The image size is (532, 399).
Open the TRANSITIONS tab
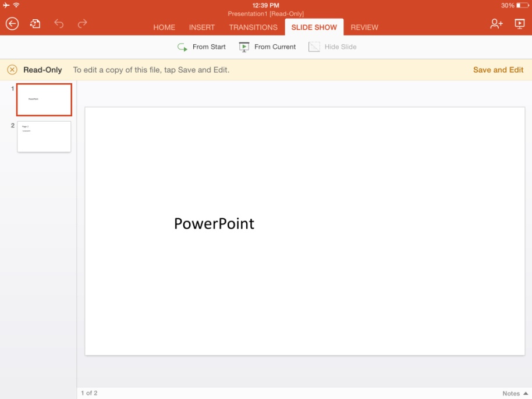click(x=253, y=27)
